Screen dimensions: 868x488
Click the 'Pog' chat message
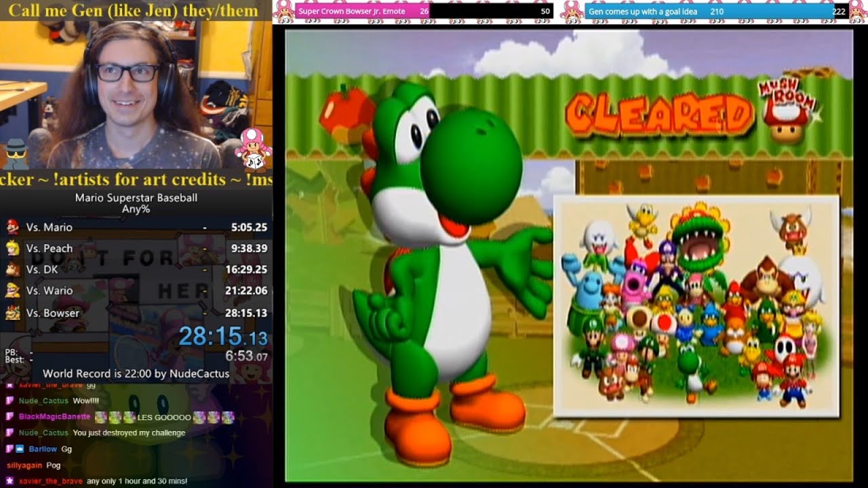coord(54,466)
